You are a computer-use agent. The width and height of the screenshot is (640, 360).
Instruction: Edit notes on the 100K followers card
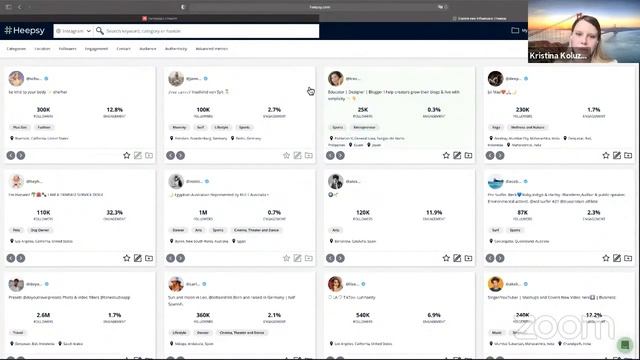[298, 156]
